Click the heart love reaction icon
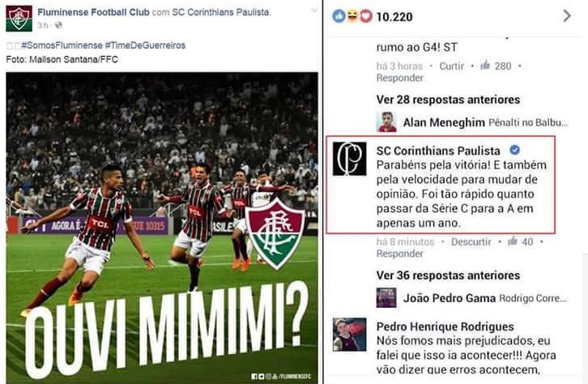Viewport: 588px width, 384px height. tap(366, 16)
